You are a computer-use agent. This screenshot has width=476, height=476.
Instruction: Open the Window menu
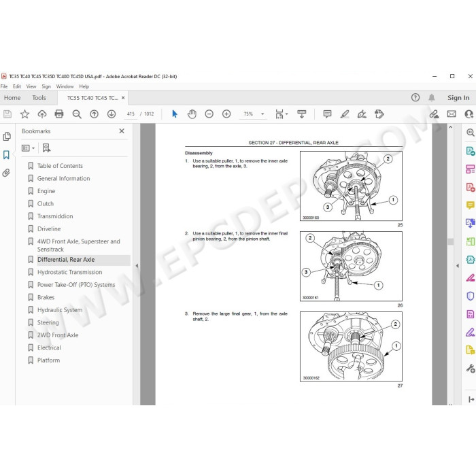coord(65,86)
